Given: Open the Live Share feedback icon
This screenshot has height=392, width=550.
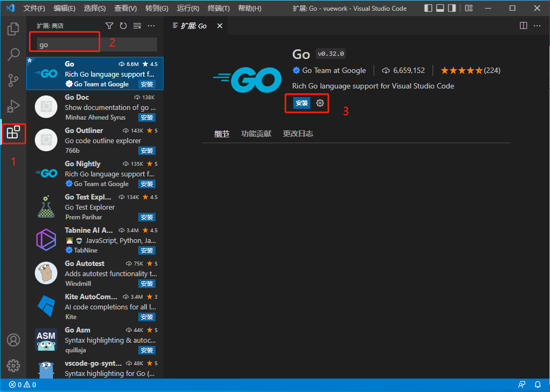Looking at the screenshot, I should pyautogui.click(x=521, y=384).
